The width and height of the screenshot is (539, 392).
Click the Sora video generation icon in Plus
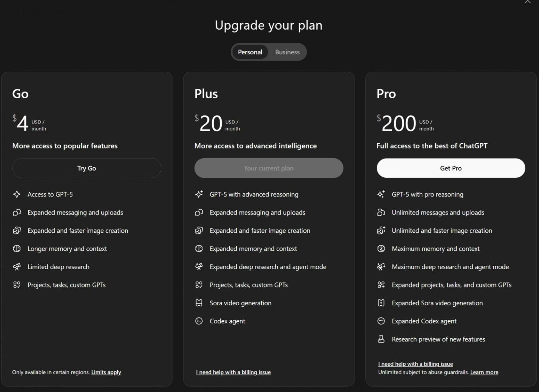pos(199,303)
